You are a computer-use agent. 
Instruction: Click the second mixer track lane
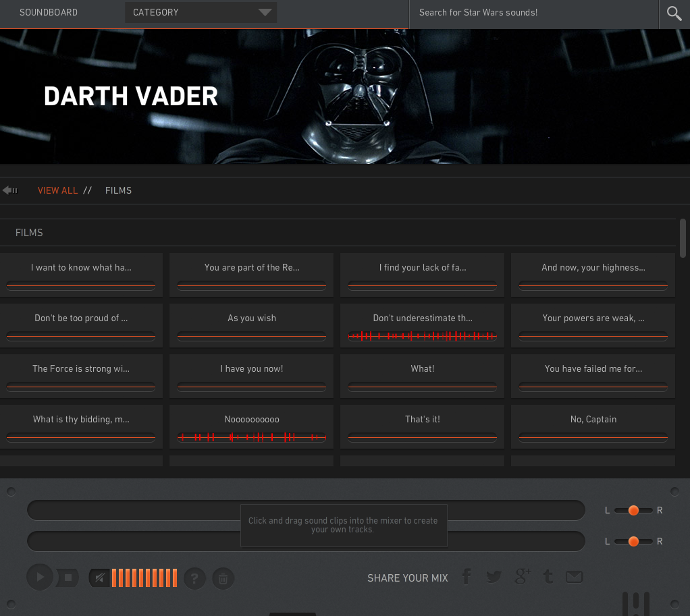(x=306, y=541)
